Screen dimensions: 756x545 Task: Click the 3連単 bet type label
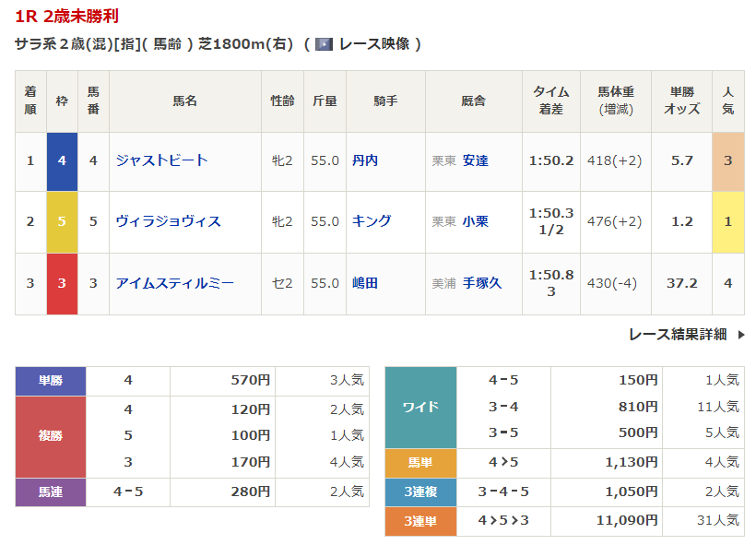(x=421, y=521)
